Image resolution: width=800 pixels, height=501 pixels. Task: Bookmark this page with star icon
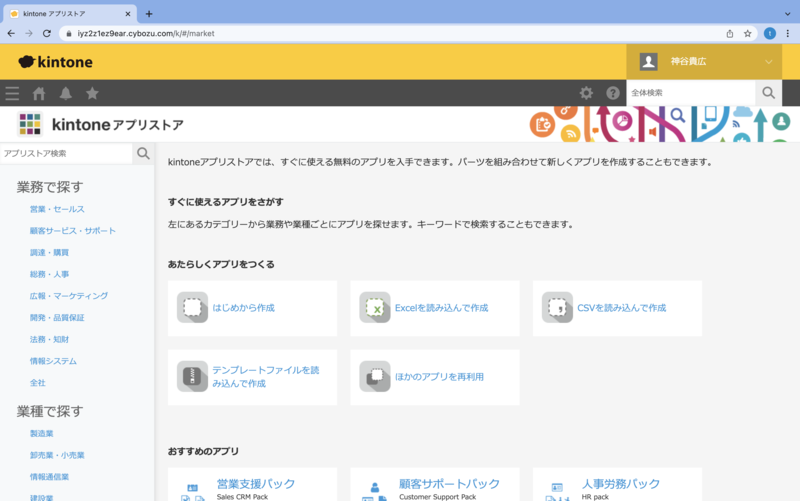point(747,34)
